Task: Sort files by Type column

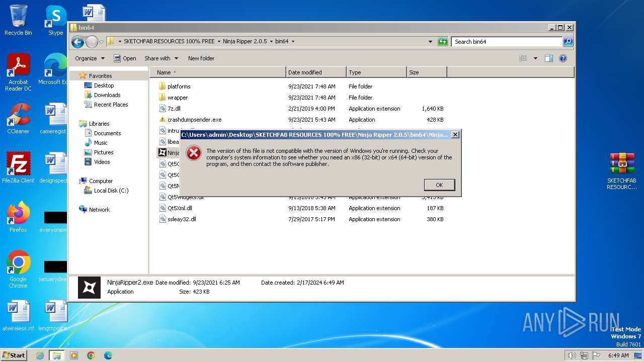Action: (376, 72)
